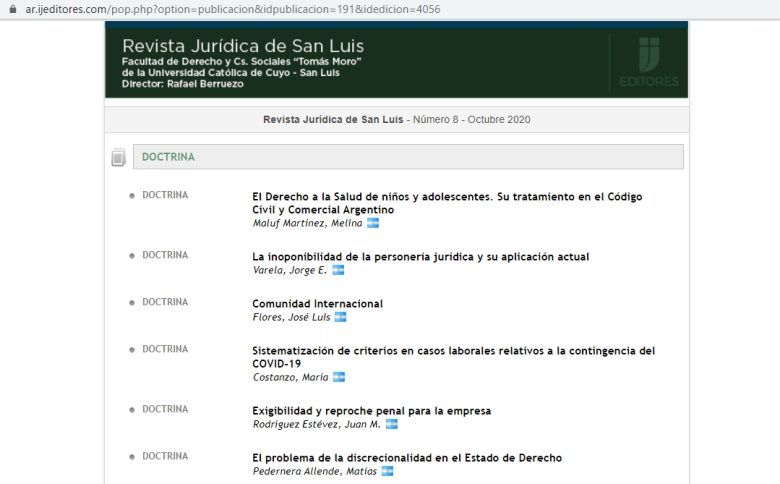Click DOCTRINA label beside Sistematización de criterios article
This screenshot has width=780, height=484.
click(165, 349)
